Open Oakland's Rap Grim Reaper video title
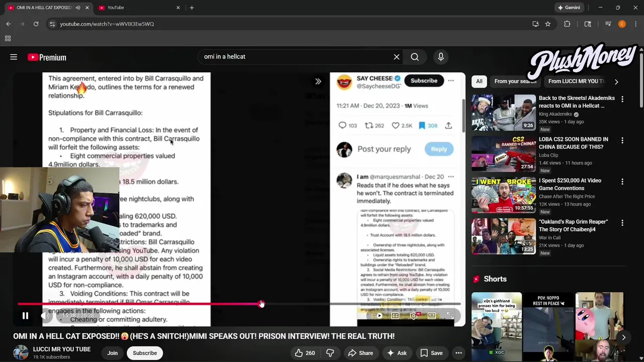This screenshot has height=362, width=644. [x=574, y=226]
